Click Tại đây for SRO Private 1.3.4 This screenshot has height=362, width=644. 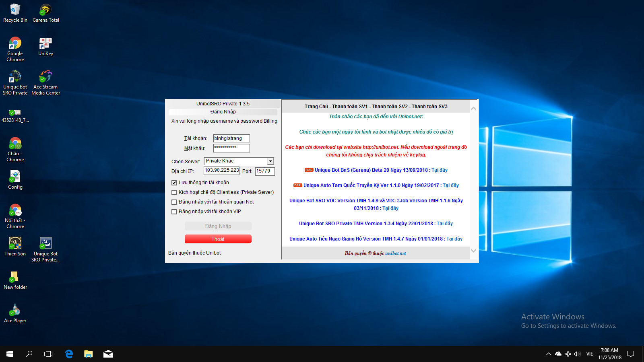445,224
